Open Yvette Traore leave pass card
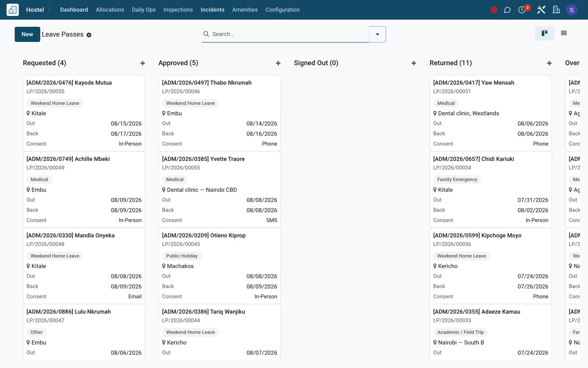588x368 pixels. pos(219,190)
